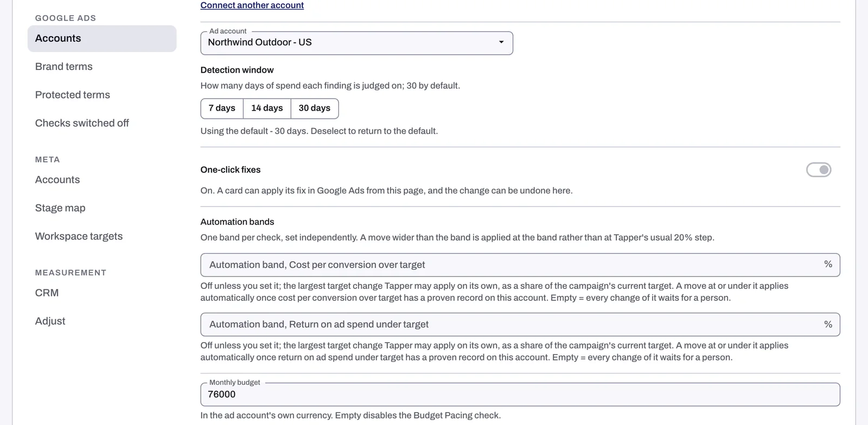Focus Cost per conversion automation band field

(520, 265)
